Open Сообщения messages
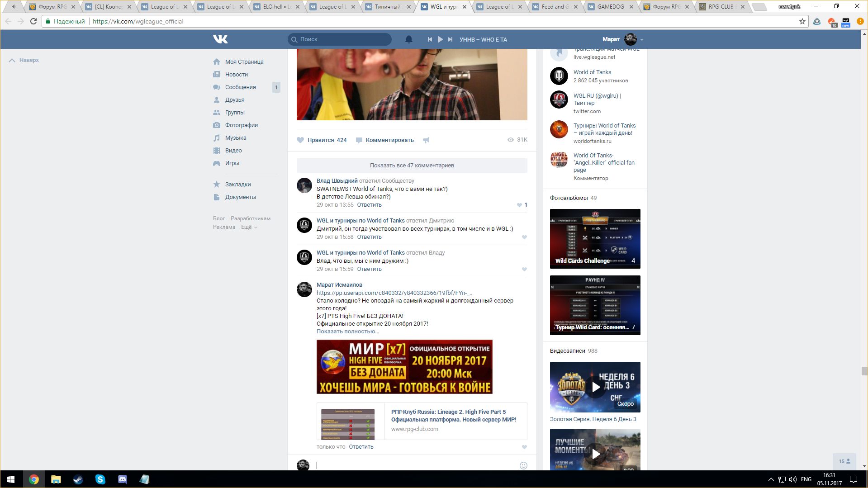Image resolution: width=868 pixels, height=488 pixels. (x=241, y=87)
